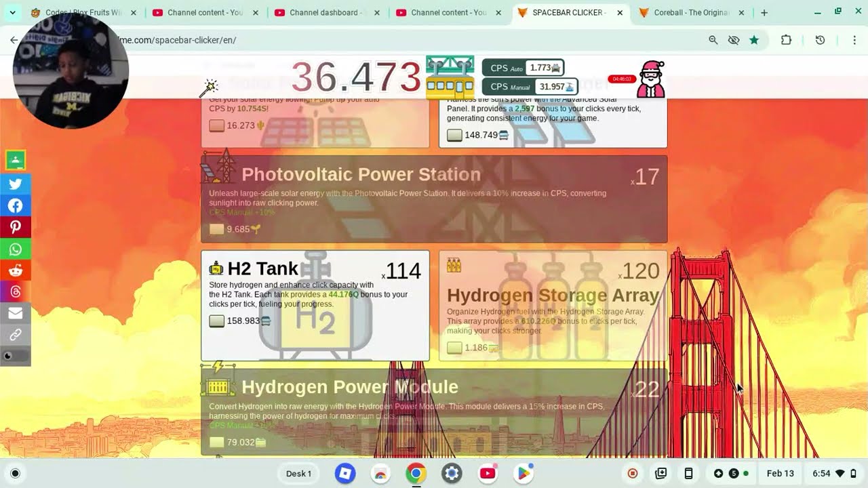Click the solar upgrade price 16.273

click(x=237, y=125)
